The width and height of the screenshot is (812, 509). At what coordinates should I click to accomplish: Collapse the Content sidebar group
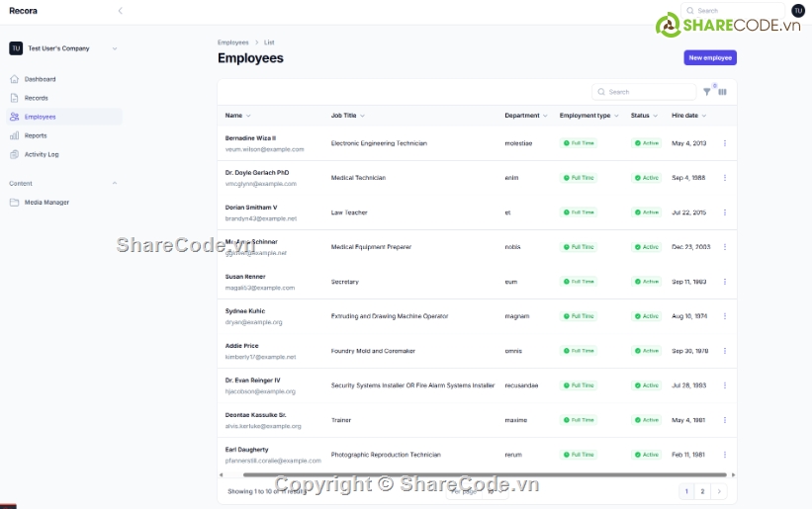coord(114,183)
